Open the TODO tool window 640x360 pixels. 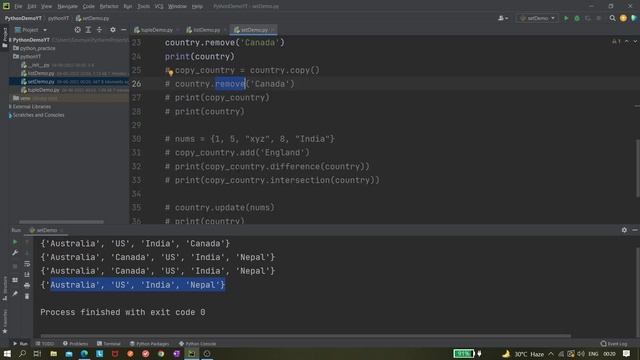(45, 344)
